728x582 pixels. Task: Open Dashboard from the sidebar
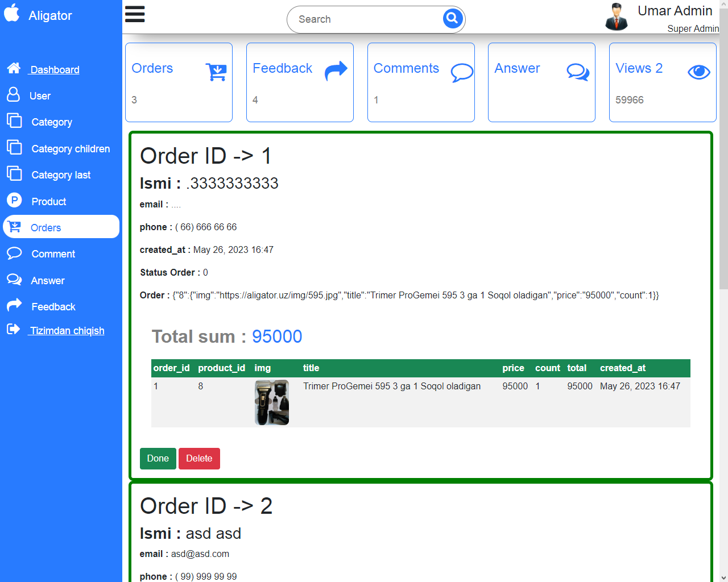coord(55,70)
